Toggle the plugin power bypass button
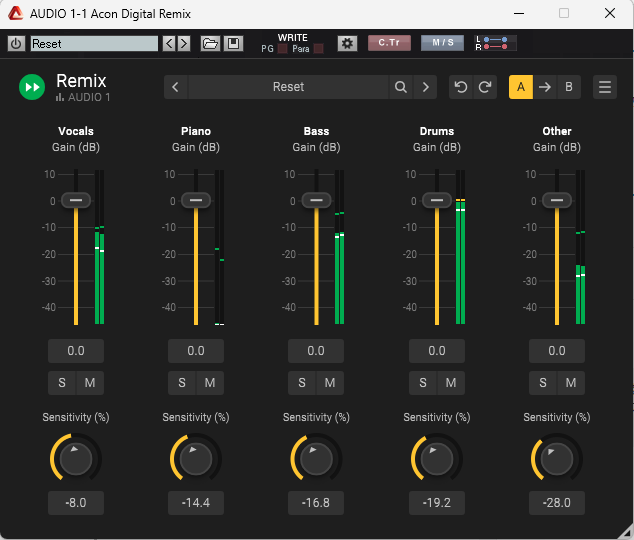This screenshot has width=634, height=540. [16, 44]
